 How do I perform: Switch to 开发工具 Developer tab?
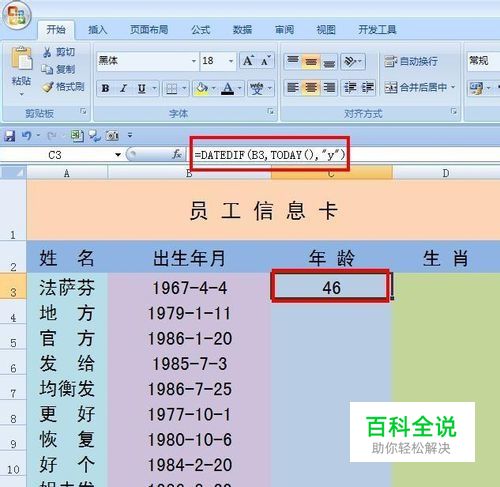point(377,30)
